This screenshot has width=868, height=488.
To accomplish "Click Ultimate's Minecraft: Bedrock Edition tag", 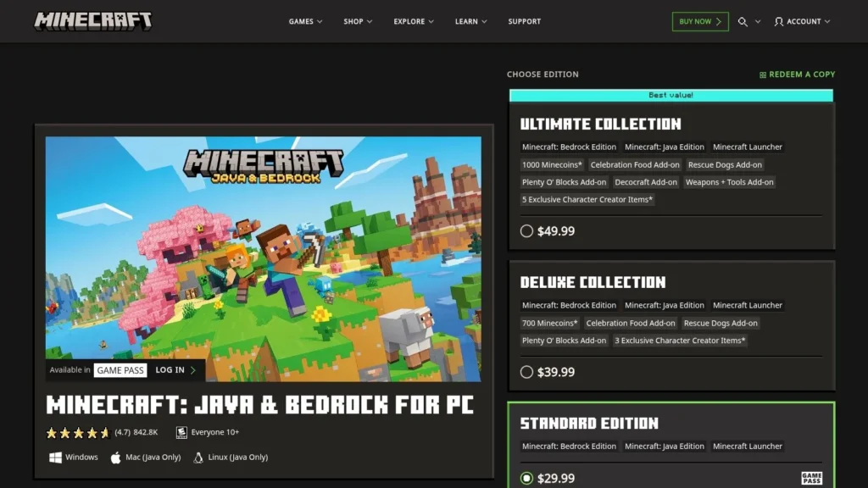I will (569, 147).
